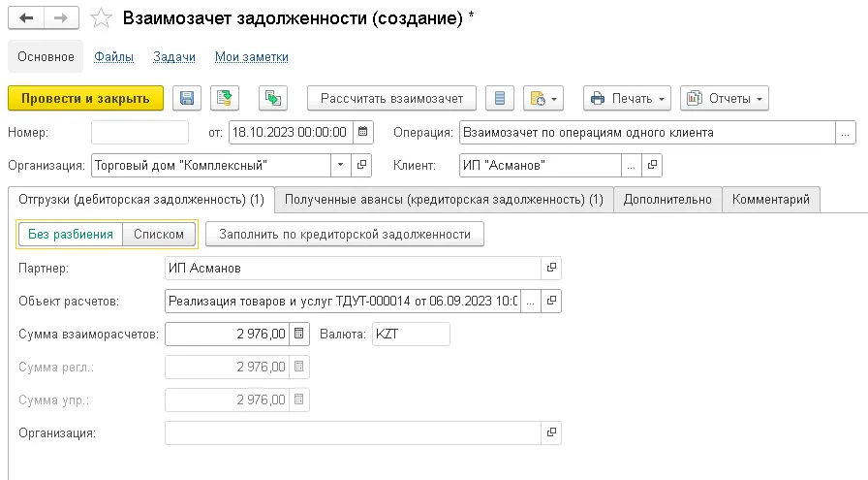Open the Организация dropdown arrow
Screen dimensions: 868x480
340,165
